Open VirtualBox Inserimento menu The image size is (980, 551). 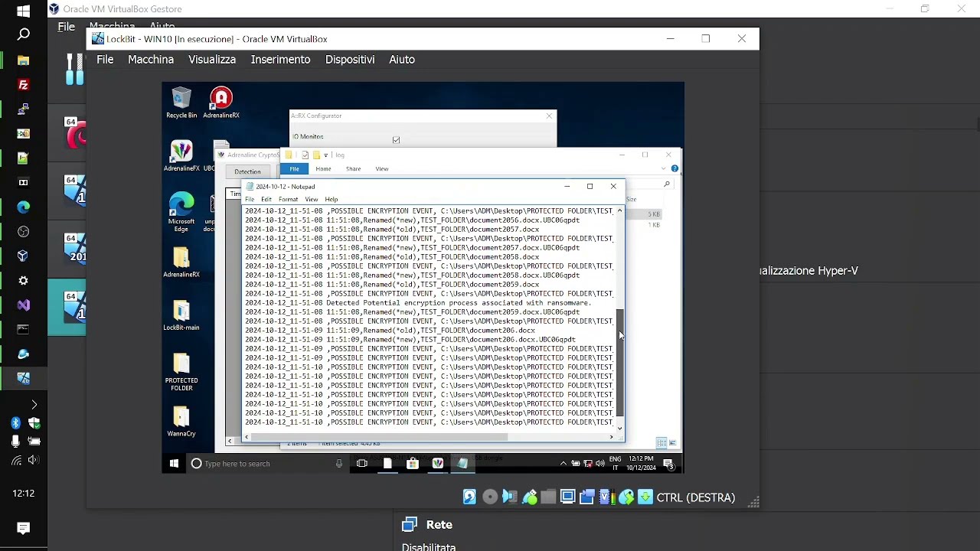tap(280, 59)
